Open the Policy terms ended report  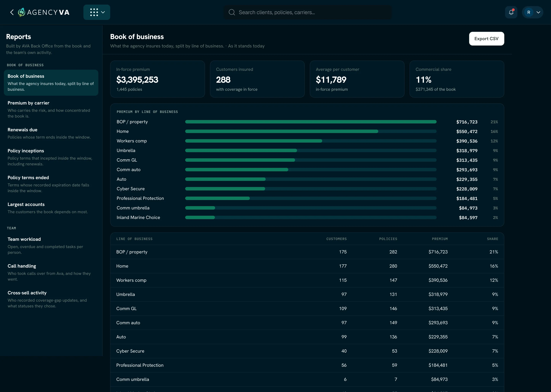pos(51,184)
